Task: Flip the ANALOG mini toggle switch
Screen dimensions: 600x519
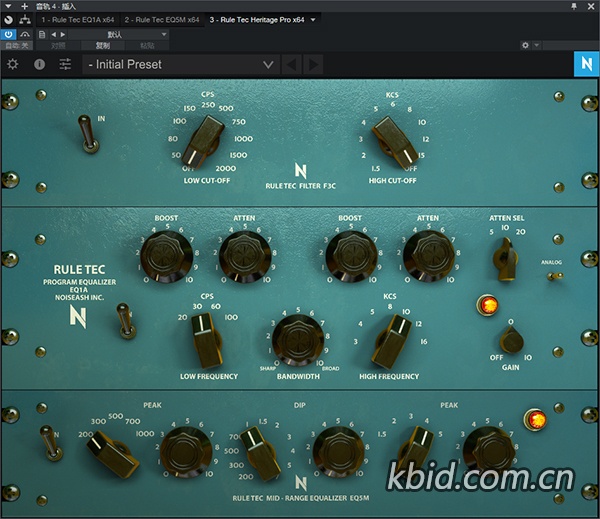Action: click(553, 275)
